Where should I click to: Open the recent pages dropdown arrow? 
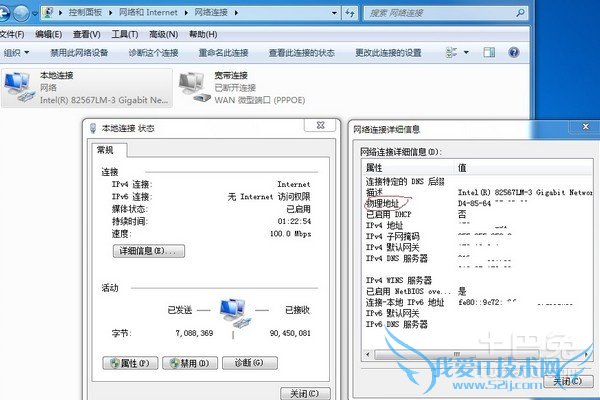(34, 13)
